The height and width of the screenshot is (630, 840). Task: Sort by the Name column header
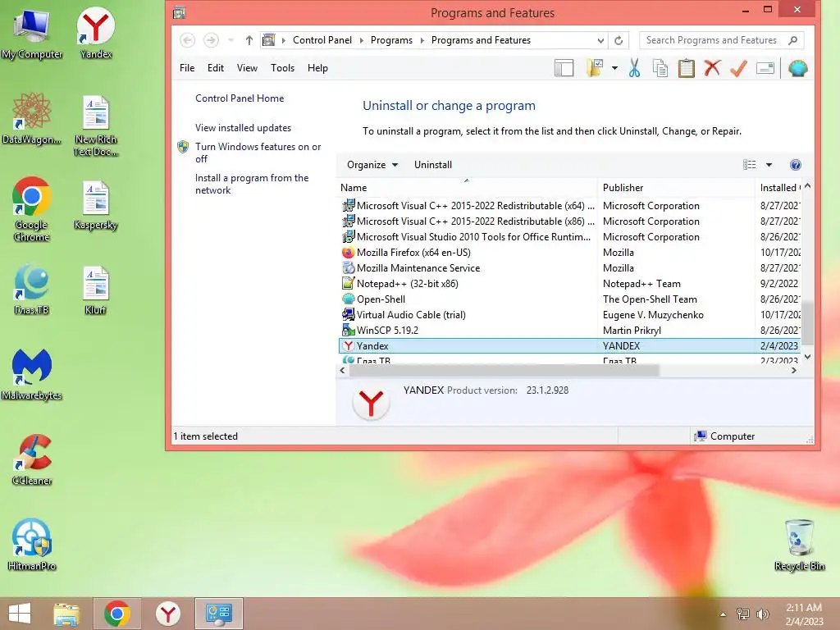[x=467, y=188]
